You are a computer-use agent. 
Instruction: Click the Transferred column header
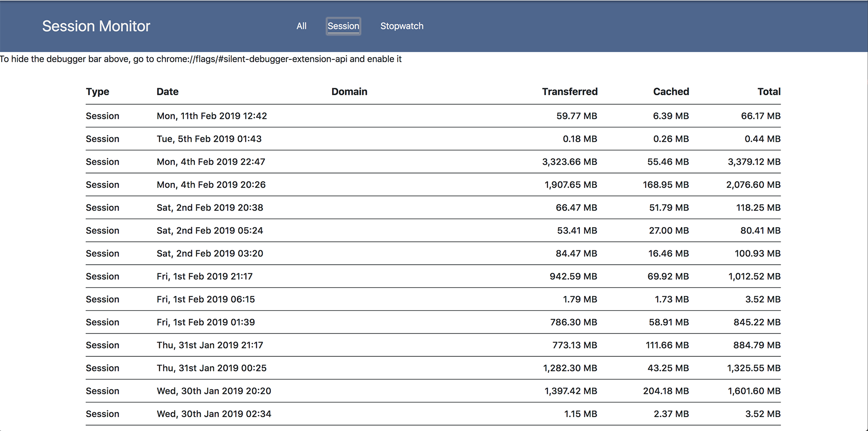569,92
